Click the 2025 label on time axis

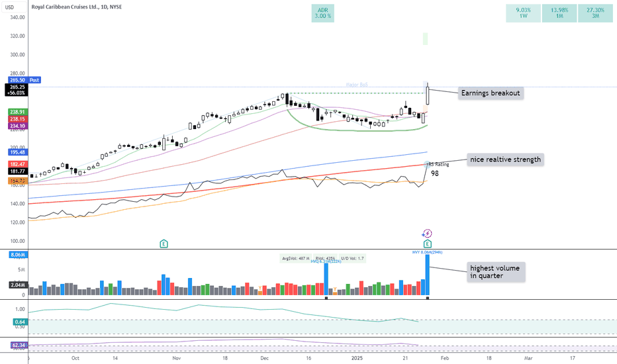(x=357, y=358)
